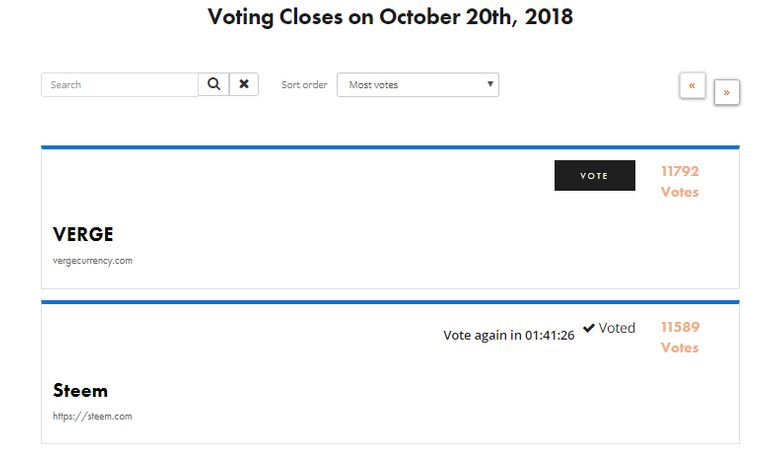
Task: Go to previous page with « arrow
Action: 692,86
